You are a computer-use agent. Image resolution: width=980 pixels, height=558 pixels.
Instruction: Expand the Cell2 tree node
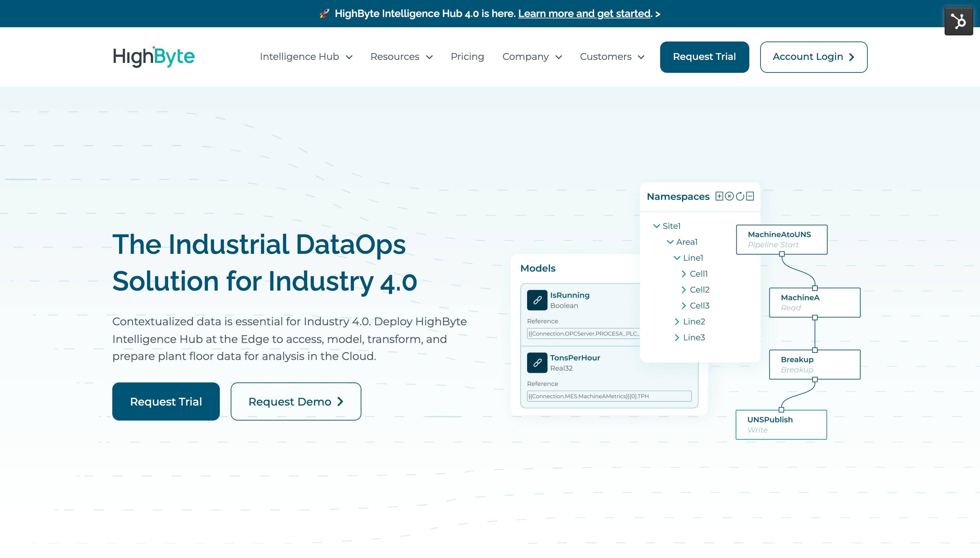click(684, 290)
